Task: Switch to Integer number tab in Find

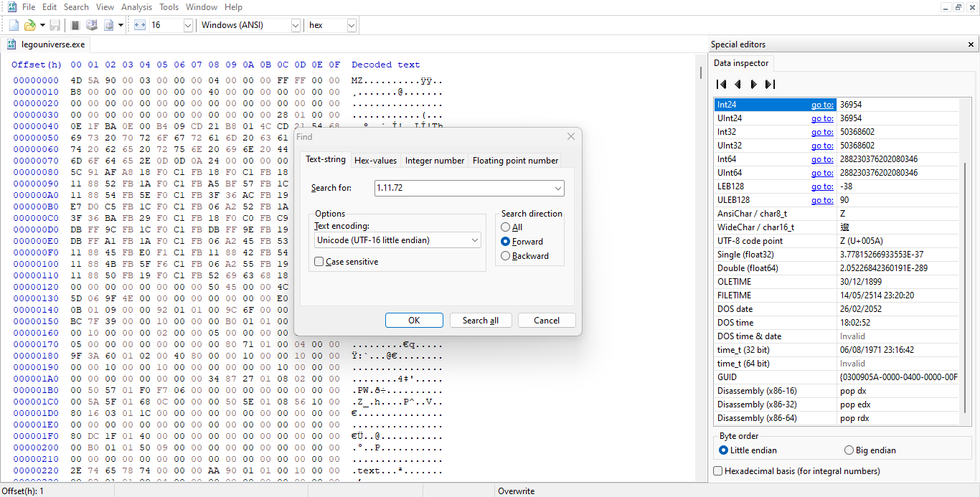Action: [x=434, y=161]
